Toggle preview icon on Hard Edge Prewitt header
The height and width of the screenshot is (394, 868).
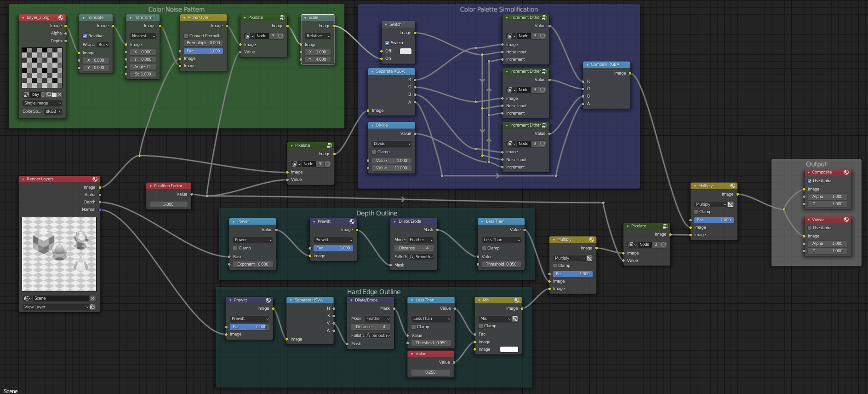[x=268, y=300]
